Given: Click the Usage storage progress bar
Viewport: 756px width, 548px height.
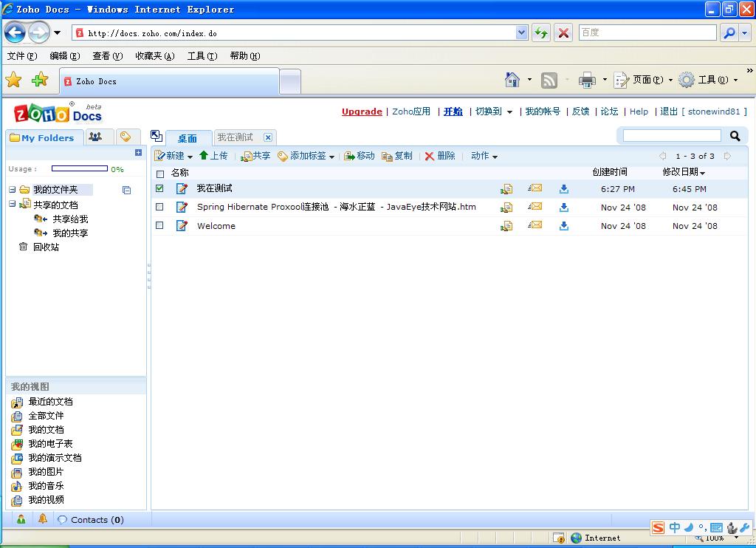Looking at the screenshot, I should (x=80, y=168).
